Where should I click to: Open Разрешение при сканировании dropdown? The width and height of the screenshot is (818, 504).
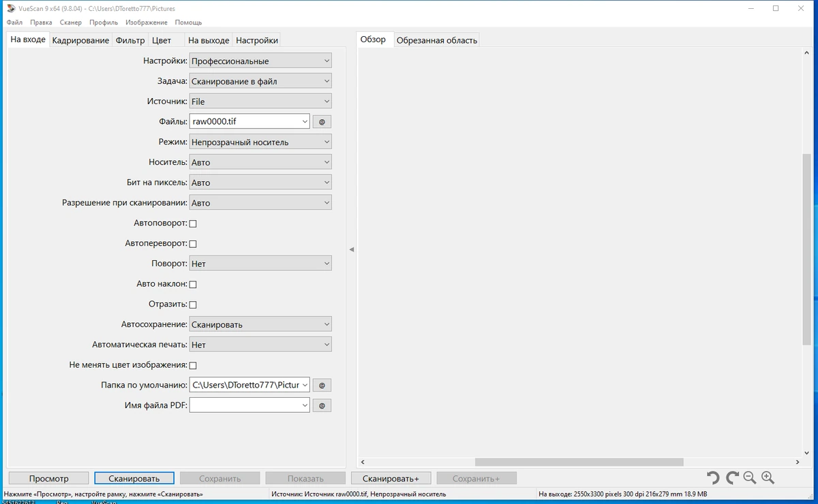tap(260, 203)
